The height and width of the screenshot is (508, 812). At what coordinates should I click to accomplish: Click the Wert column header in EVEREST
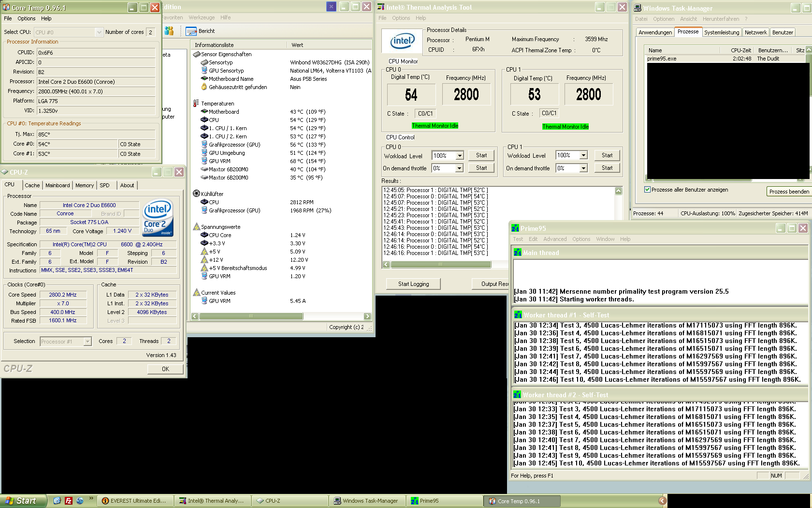(x=330, y=45)
